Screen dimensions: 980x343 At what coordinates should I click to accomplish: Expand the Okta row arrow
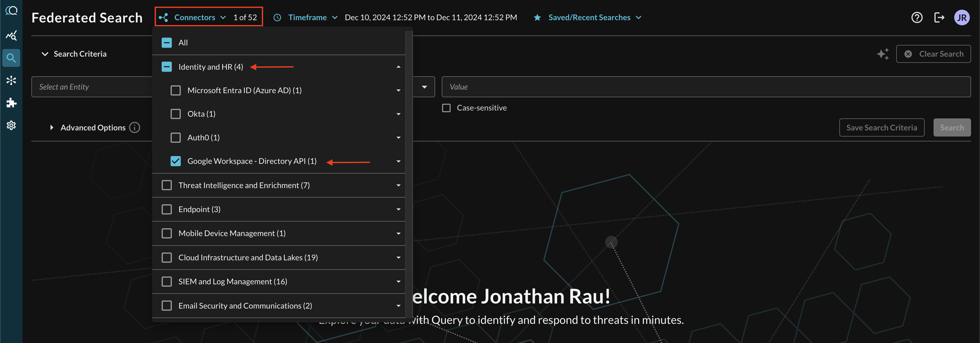pyautogui.click(x=398, y=114)
